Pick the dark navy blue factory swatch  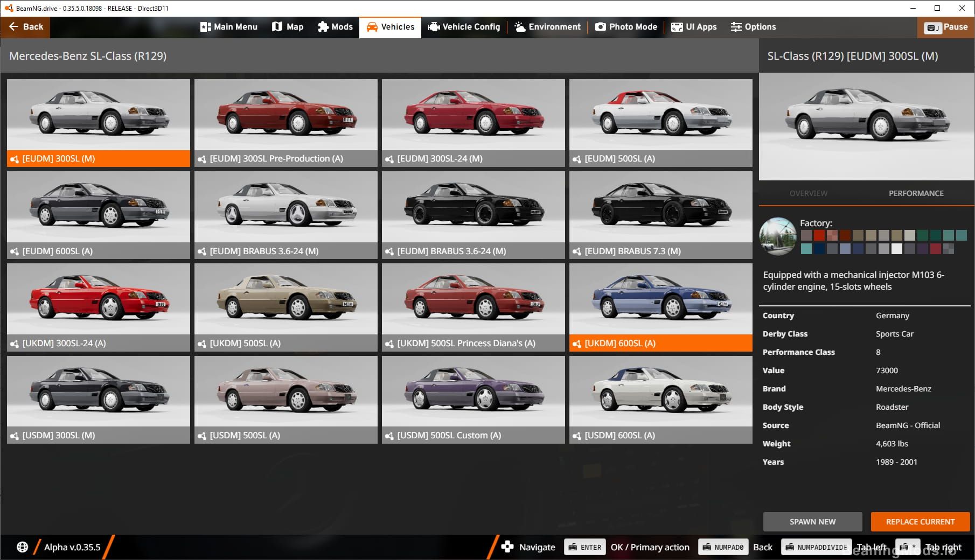(x=819, y=249)
